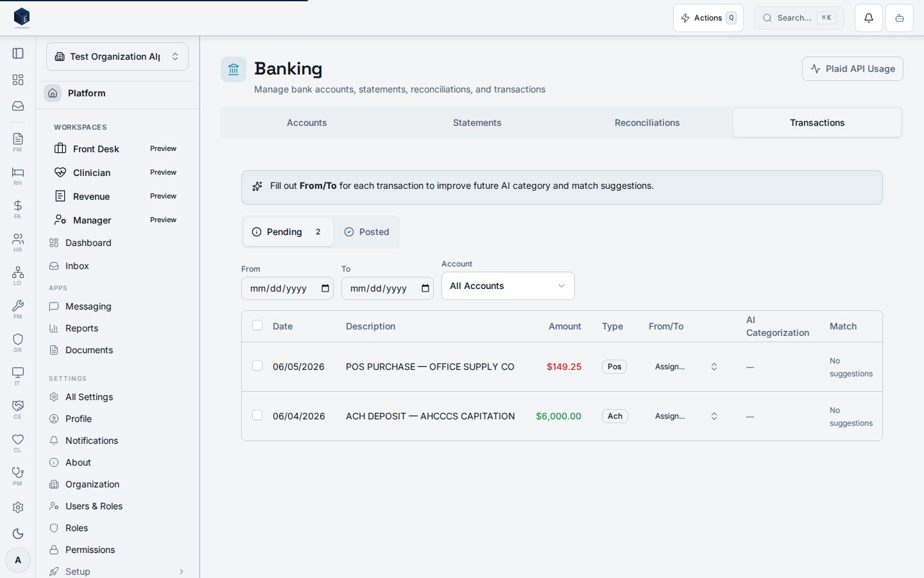924x578 pixels.
Task: Open Manager workspace
Action: tap(117, 220)
